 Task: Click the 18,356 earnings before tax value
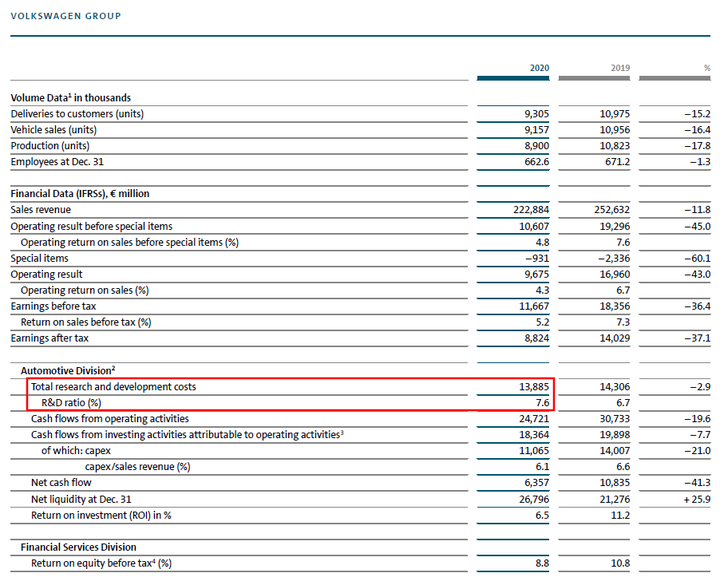[614, 306]
